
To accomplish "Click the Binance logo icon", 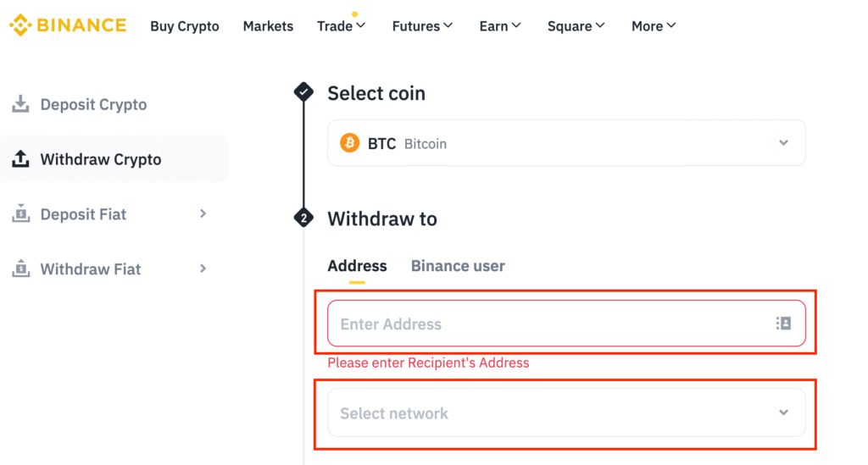I will click(20, 25).
